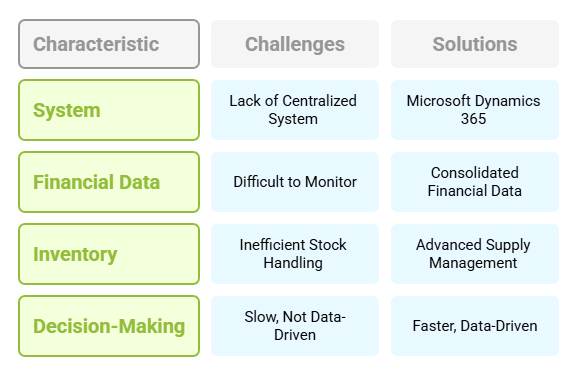Click the Microsoft Dynamics 365 cell
The width and height of the screenshot is (575, 372).
click(475, 110)
